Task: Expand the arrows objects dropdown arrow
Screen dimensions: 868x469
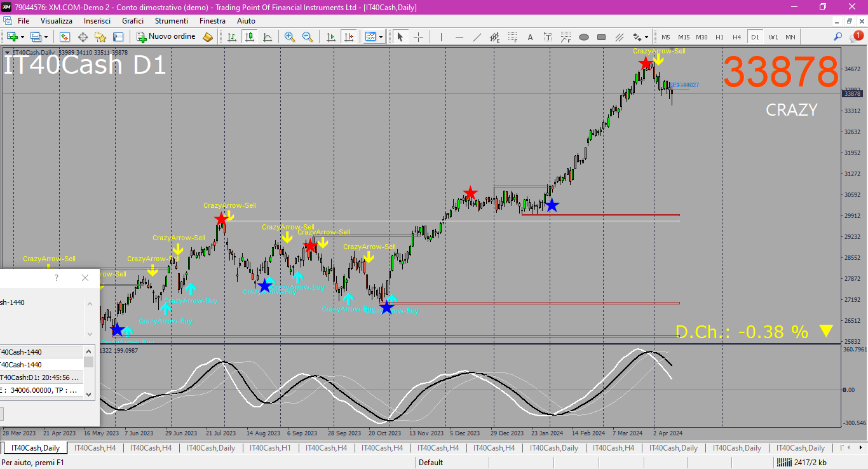Action: coord(647,37)
